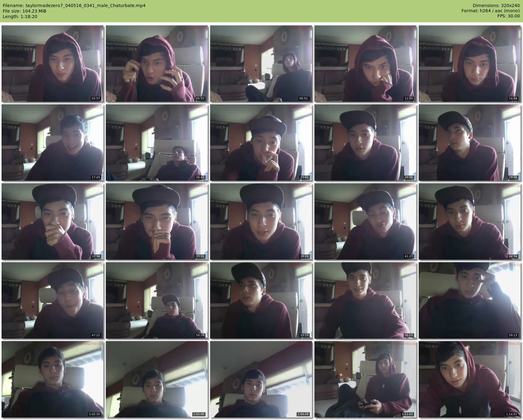Screen dimensions: 523x420
Task: Select the frame marked 1:05:08
Action: coord(157,379)
